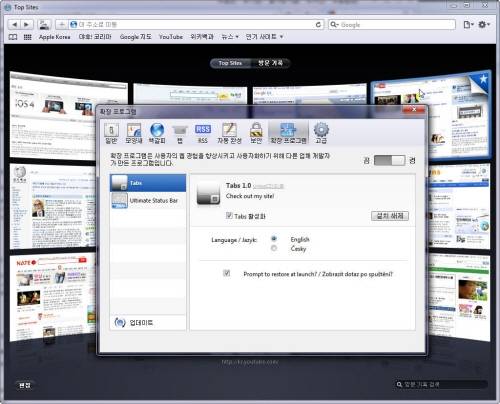500x404 pixels.
Task: Open the Advanced gear preferences icon
Action: coord(321,133)
